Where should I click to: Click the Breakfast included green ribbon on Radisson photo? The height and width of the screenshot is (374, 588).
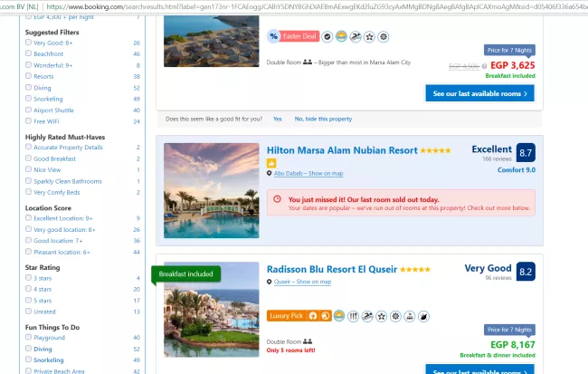coord(186,274)
